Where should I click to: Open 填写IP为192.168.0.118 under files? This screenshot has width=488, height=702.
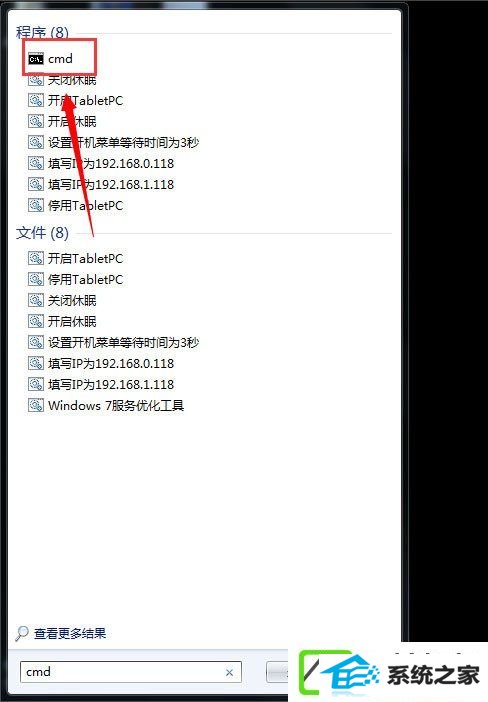pyautogui.click(x=111, y=364)
